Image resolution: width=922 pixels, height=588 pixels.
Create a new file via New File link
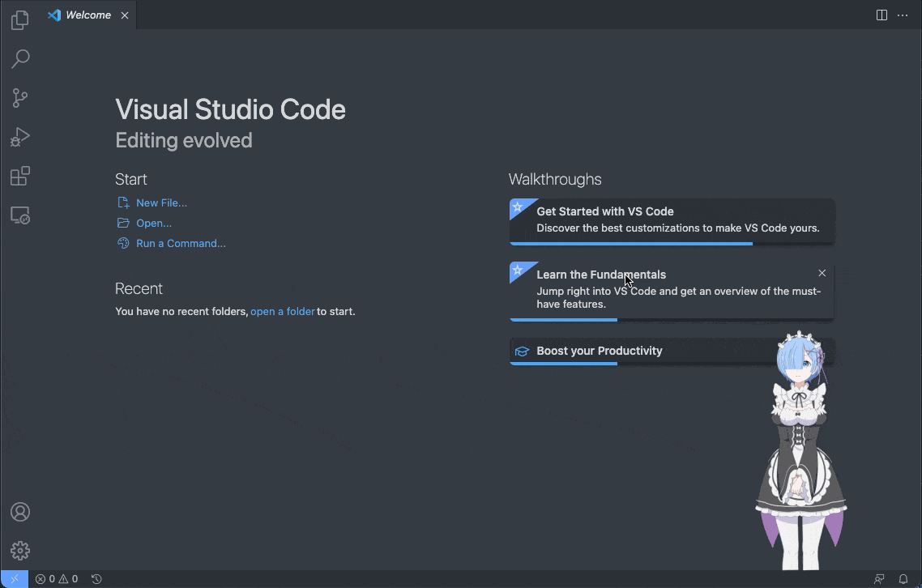click(162, 202)
